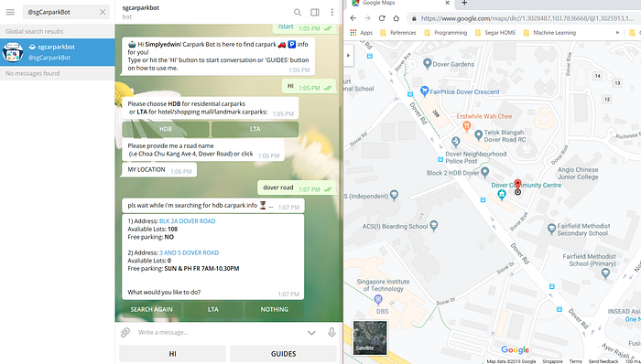Click the Google logo on map

tap(515, 349)
